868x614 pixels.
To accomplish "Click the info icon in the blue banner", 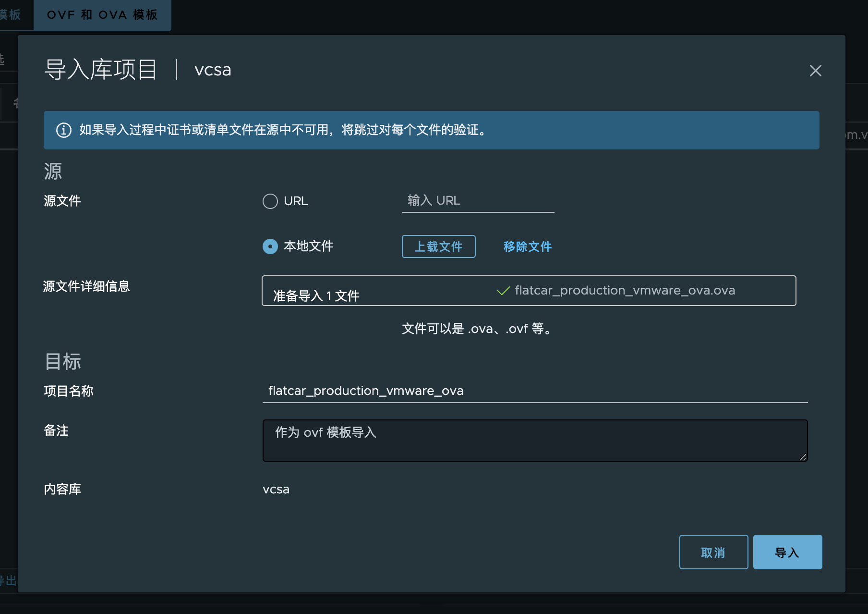I will (64, 130).
